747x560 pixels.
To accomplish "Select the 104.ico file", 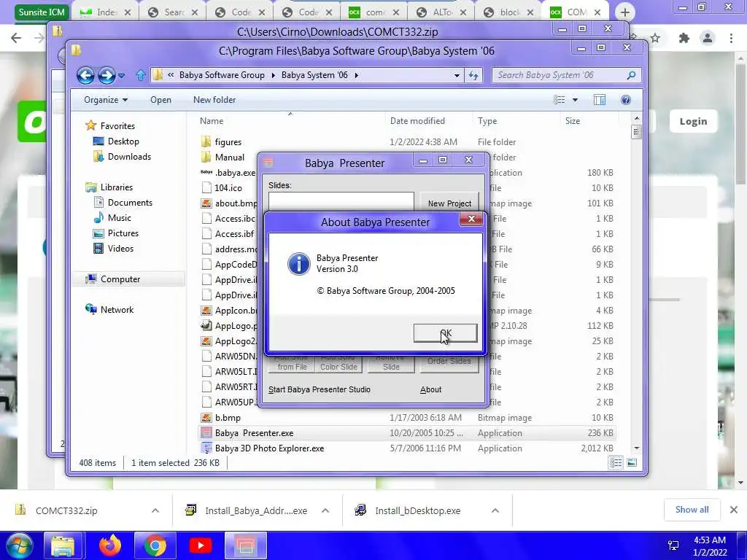I will 228,187.
